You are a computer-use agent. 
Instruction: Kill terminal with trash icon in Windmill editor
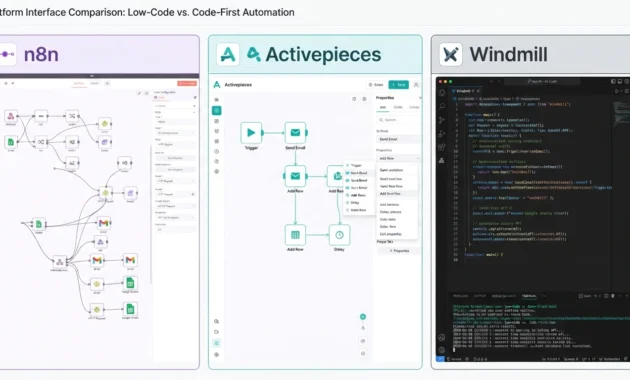(x=613, y=296)
